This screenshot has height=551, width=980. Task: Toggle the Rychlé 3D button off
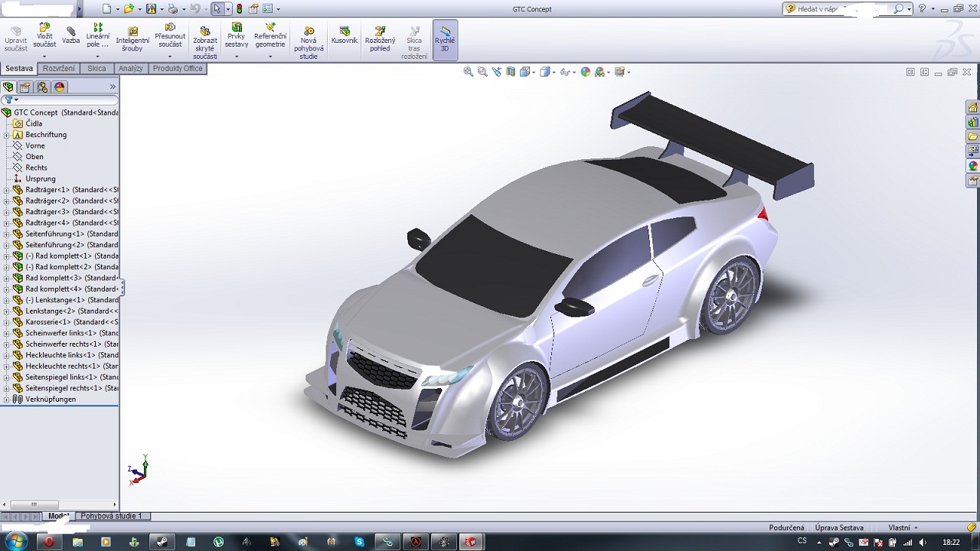point(445,40)
